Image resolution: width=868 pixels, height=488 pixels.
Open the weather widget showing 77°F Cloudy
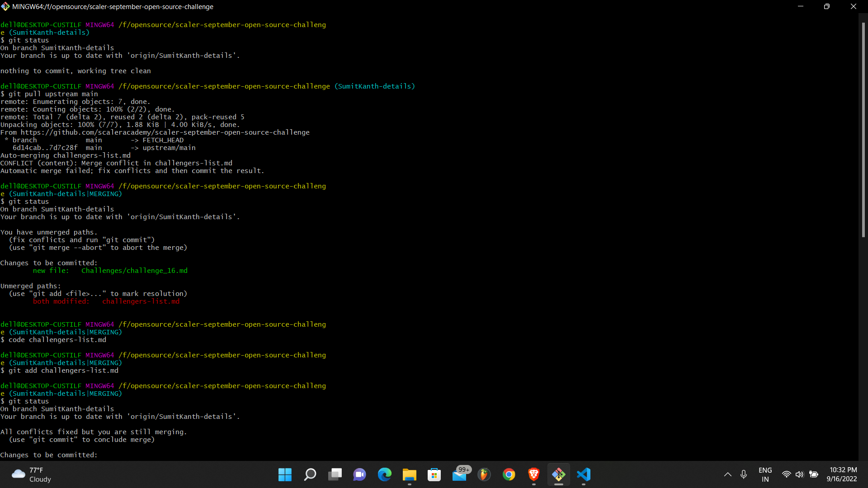point(30,474)
